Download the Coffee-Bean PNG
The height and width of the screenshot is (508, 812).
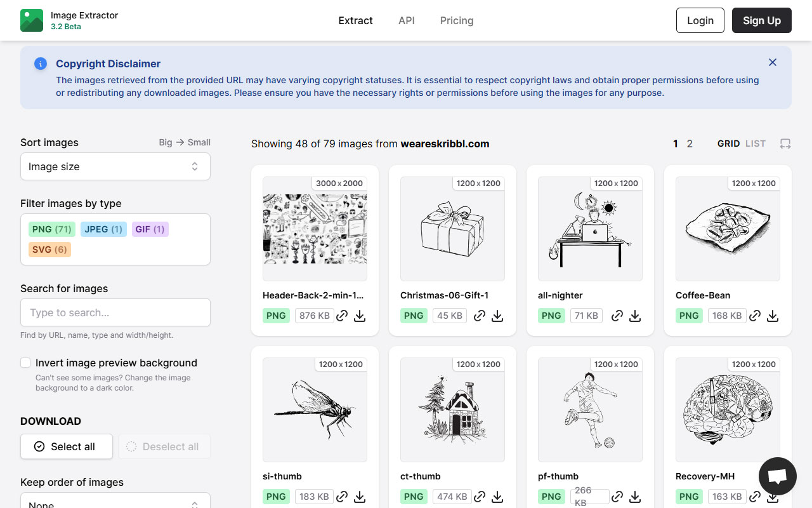[x=773, y=316]
